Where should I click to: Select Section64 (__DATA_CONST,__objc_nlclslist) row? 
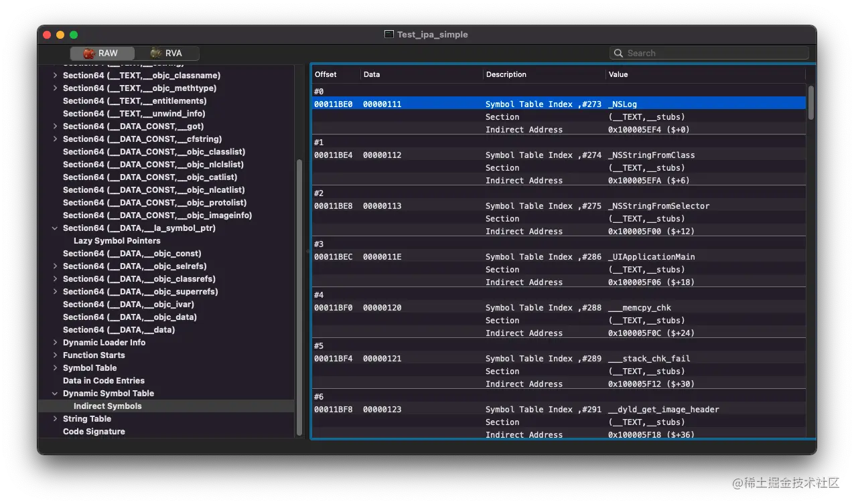[166, 165]
